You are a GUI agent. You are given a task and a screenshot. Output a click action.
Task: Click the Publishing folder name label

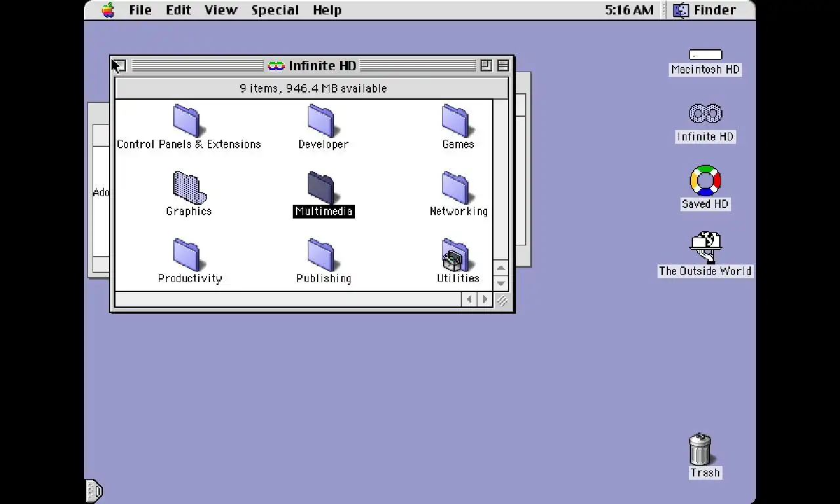(x=324, y=278)
